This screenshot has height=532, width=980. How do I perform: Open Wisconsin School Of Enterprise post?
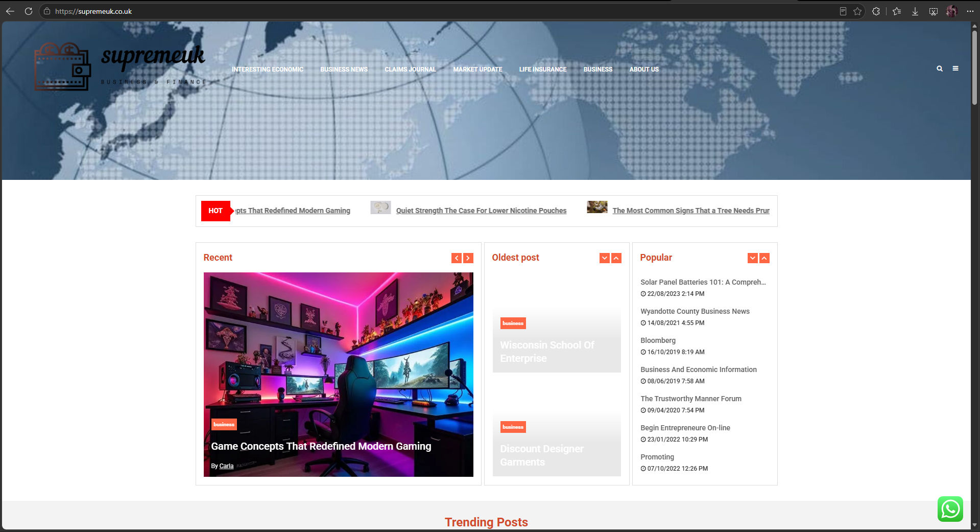(x=547, y=352)
